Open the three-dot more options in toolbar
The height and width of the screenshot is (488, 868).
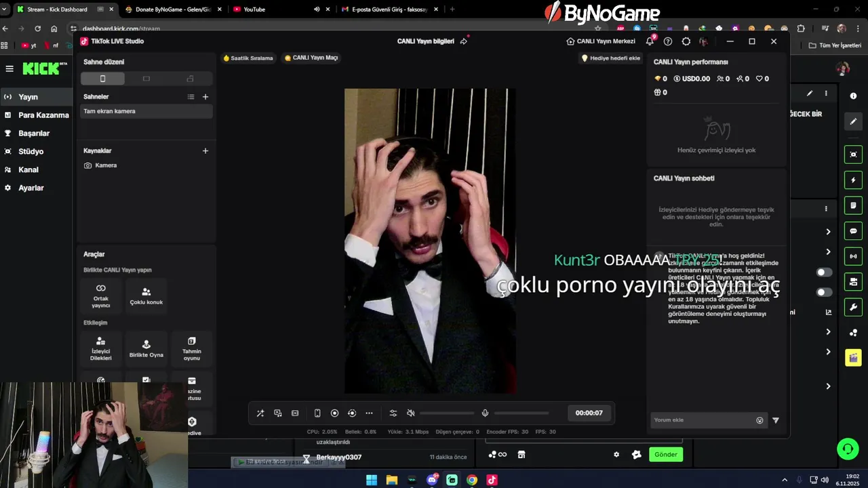click(x=369, y=413)
